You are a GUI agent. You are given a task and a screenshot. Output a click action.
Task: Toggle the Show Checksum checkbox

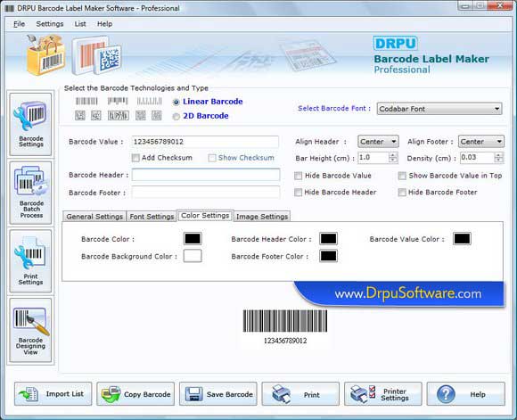click(212, 158)
